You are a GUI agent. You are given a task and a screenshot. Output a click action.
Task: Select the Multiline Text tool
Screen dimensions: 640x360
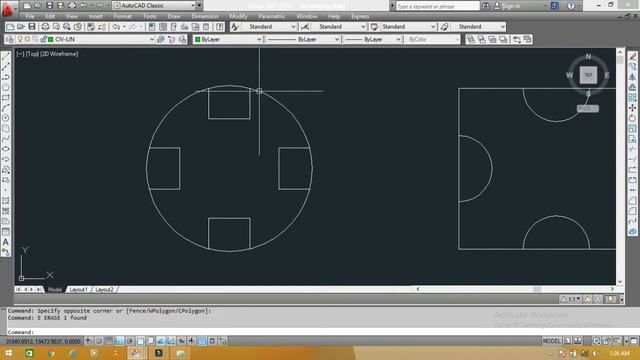coord(6,242)
